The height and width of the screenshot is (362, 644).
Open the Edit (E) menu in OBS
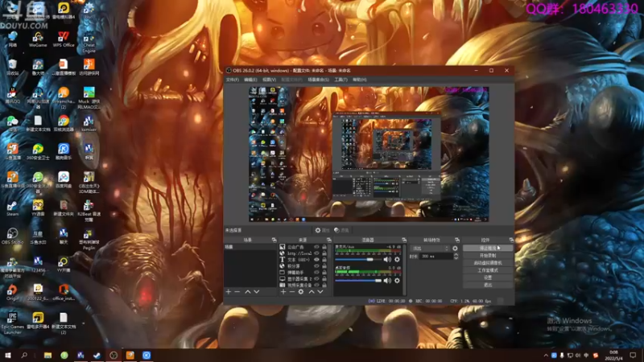(x=250, y=80)
